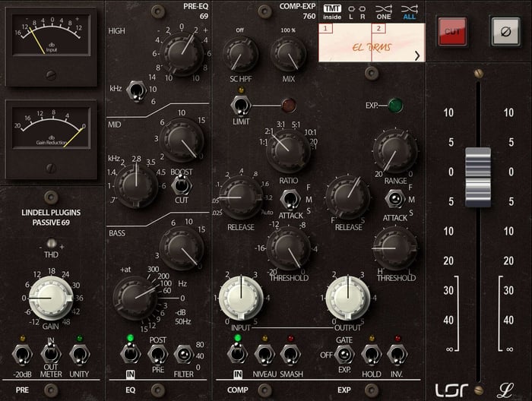Viewport: 532px width, 401px height.
Task: Click the MIX knob
Action: click(x=288, y=54)
